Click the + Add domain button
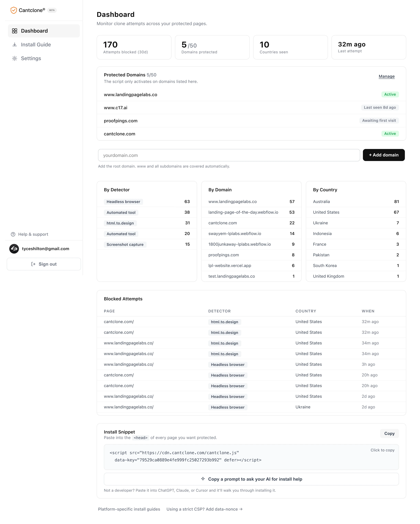Viewport: 420px width, 524px height. 384,155
